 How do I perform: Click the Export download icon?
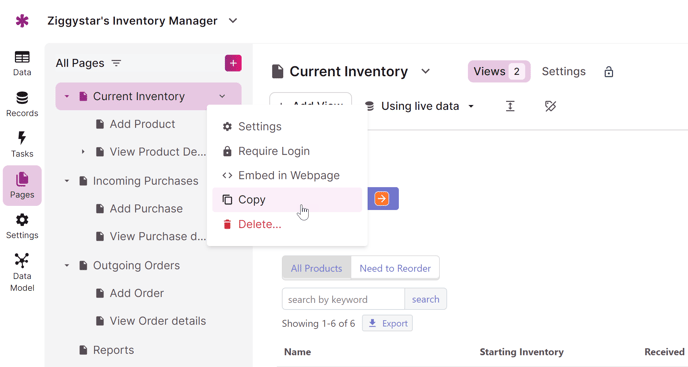pos(373,323)
